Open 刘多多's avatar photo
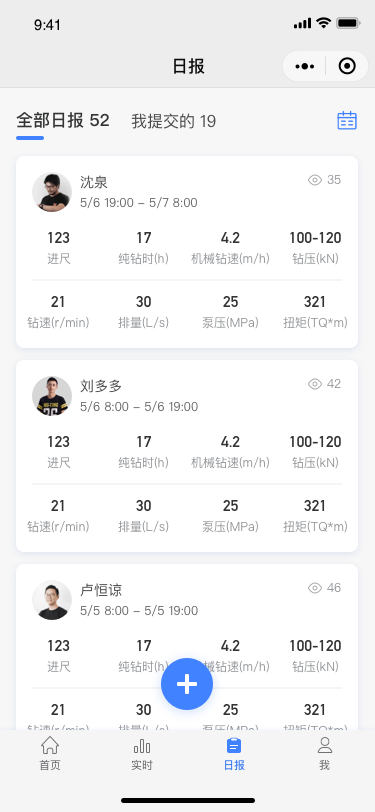Screen dimensions: 375x812 pos(52,396)
